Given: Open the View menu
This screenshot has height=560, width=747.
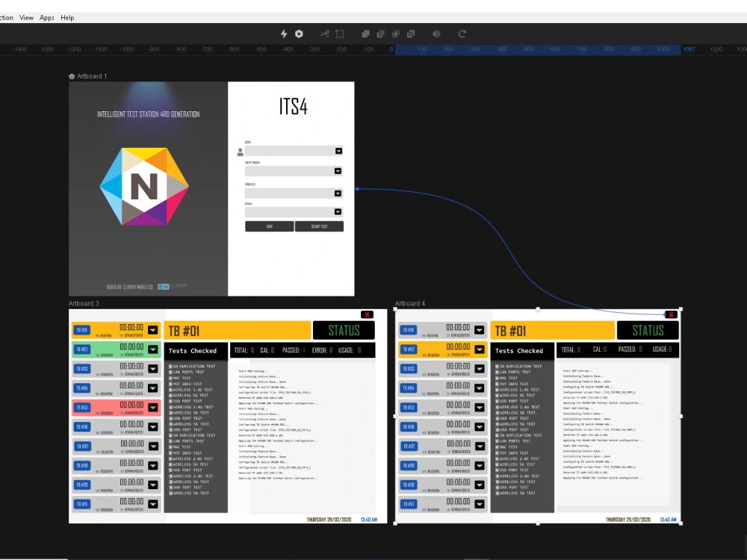Looking at the screenshot, I should [x=26, y=18].
